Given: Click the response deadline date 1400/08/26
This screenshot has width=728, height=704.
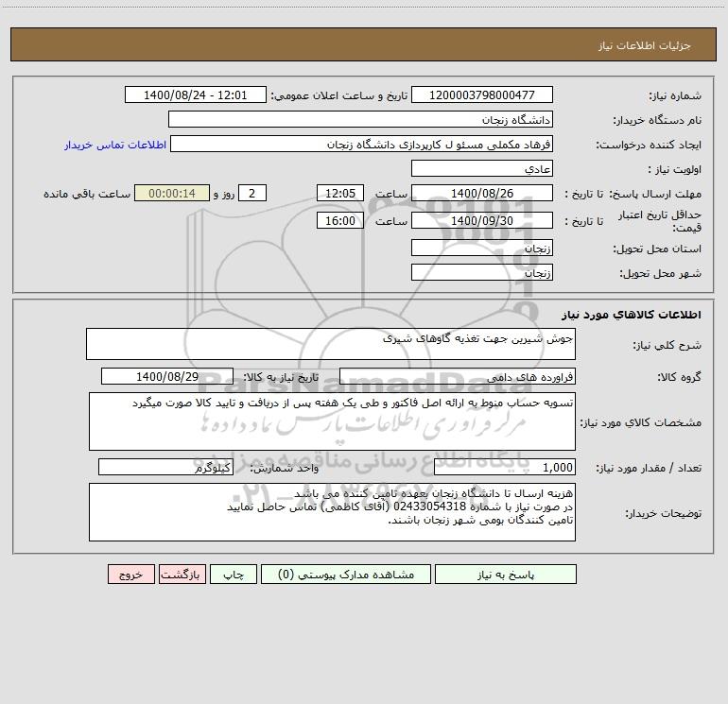Looking at the screenshot, I should pos(482,193).
